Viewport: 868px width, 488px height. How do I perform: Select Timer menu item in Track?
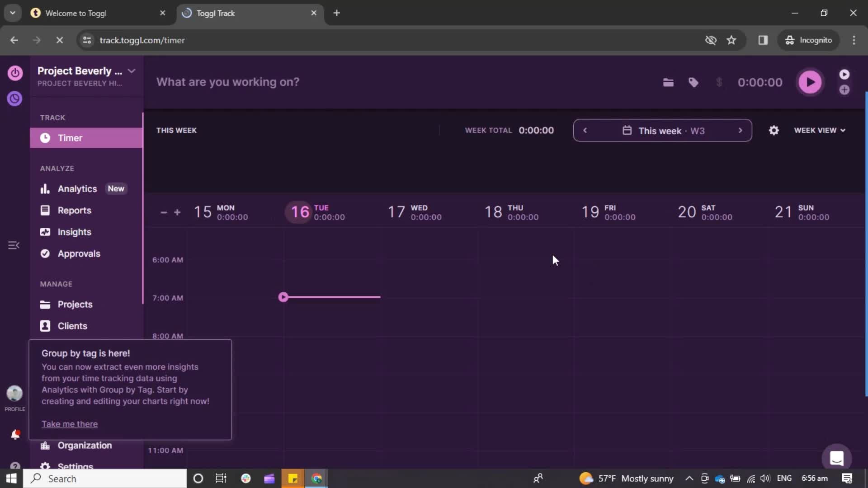(70, 138)
